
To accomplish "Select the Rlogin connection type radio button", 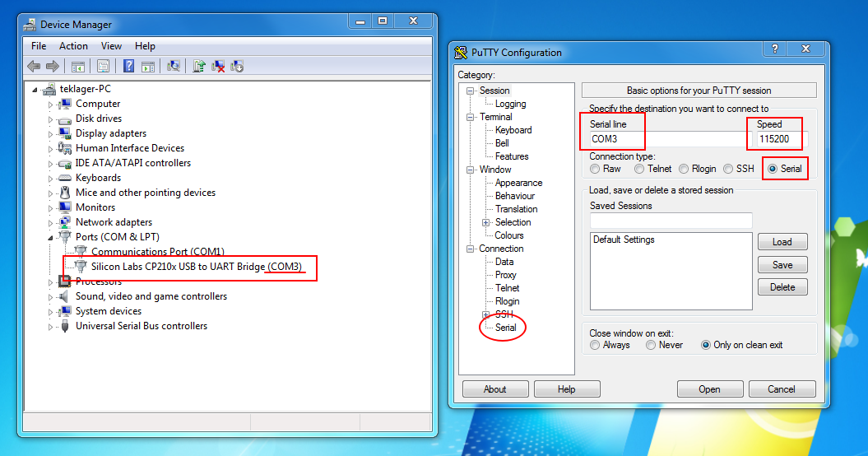I will (684, 169).
